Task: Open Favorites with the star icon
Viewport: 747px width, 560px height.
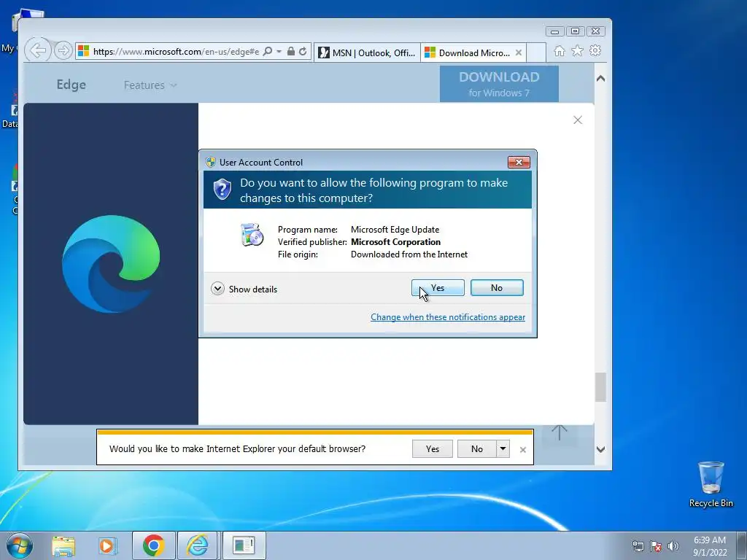Action: [578, 50]
